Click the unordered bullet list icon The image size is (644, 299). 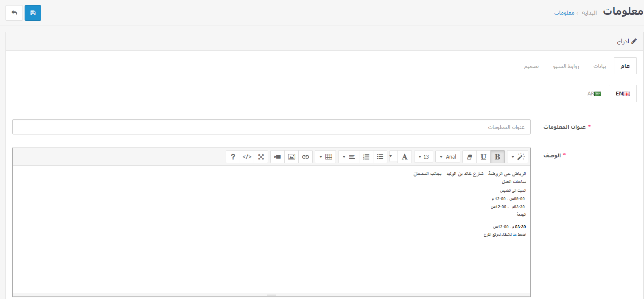coord(380,157)
